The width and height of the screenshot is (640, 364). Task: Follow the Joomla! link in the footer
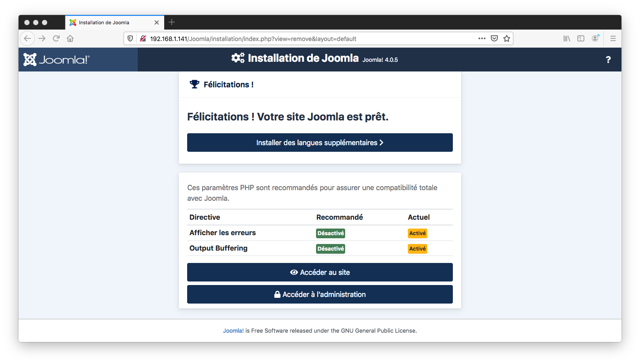click(x=233, y=330)
